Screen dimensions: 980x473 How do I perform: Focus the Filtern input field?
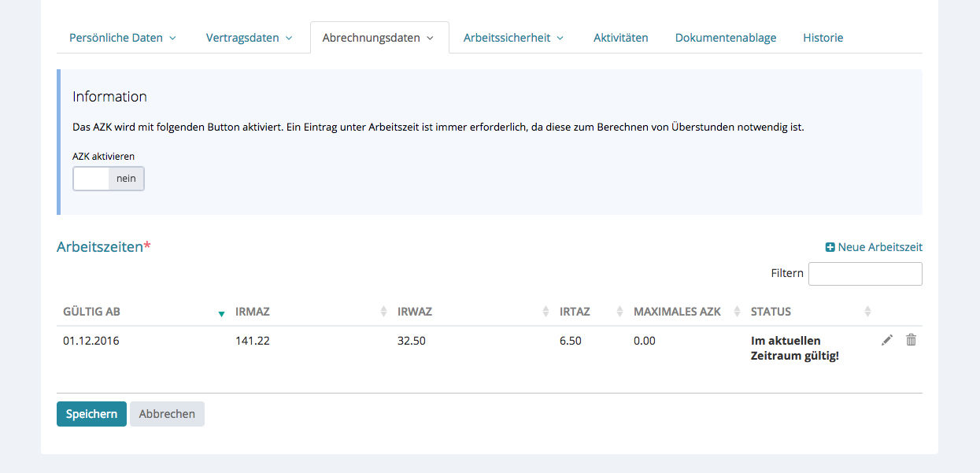tap(864, 274)
